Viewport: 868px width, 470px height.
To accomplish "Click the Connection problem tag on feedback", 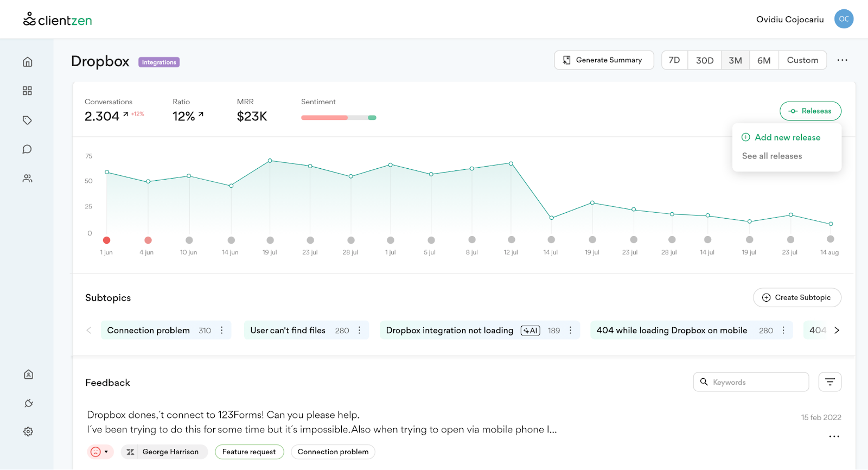I will tap(333, 452).
